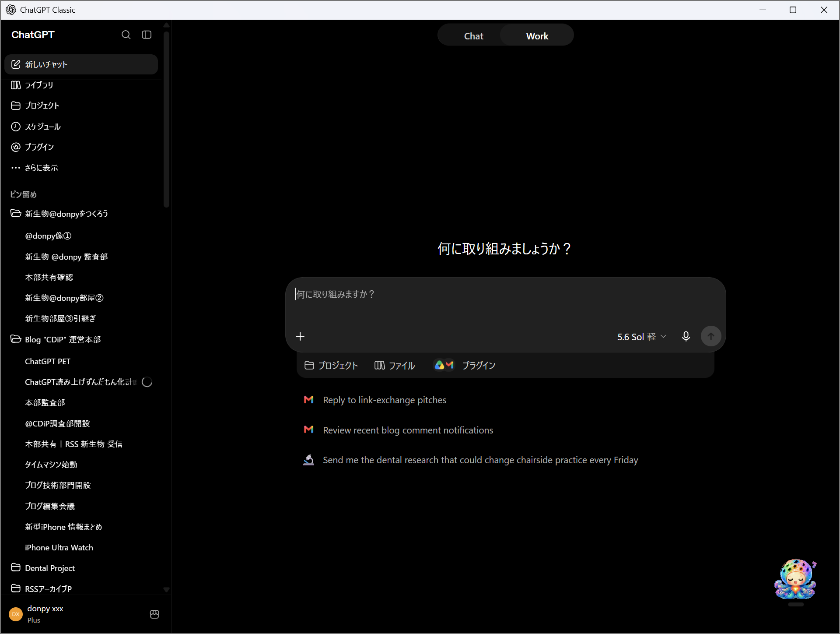
Task: Click the icon right of the account name
Action: point(154,614)
